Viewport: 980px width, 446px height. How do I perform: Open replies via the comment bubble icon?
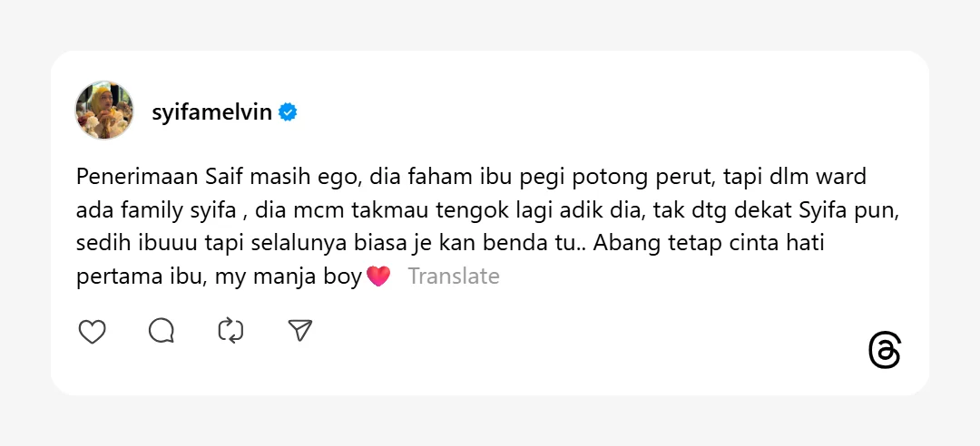pyautogui.click(x=162, y=332)
